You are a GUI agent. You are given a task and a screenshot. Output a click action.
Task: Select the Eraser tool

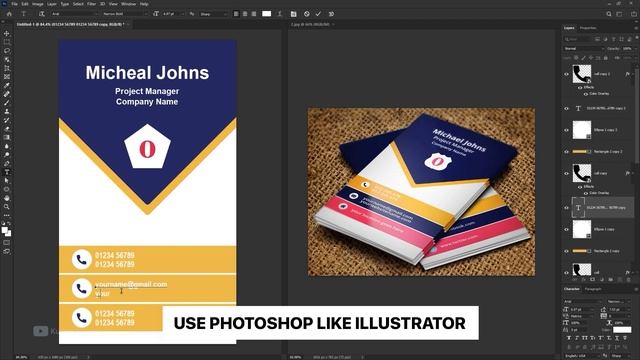[7, 129]
